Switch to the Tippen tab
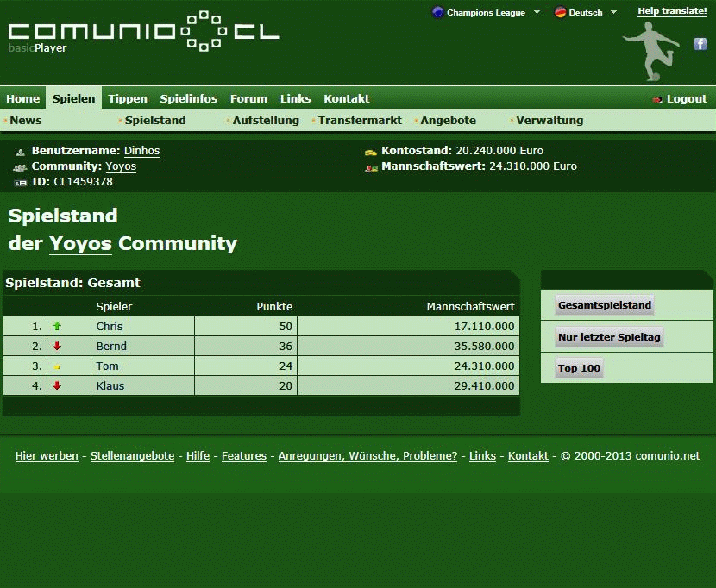The image size is (716, 588). pyautogui.click(x=128, y=99)
